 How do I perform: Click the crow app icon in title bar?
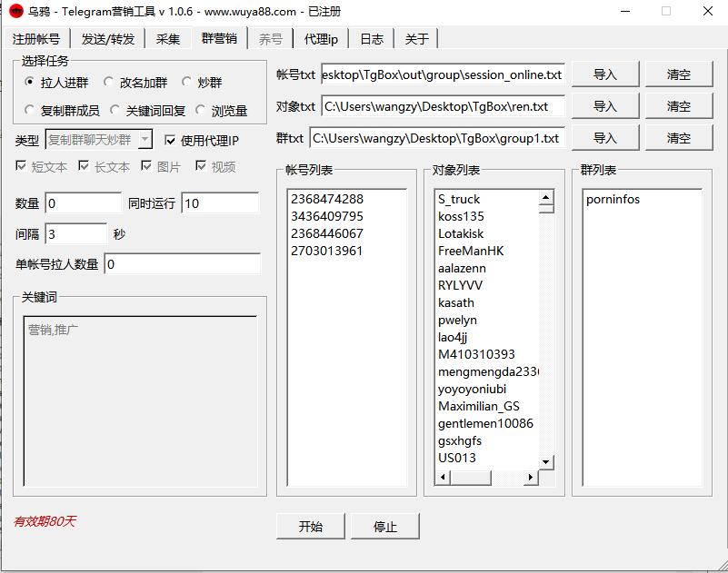pos(16,11)
